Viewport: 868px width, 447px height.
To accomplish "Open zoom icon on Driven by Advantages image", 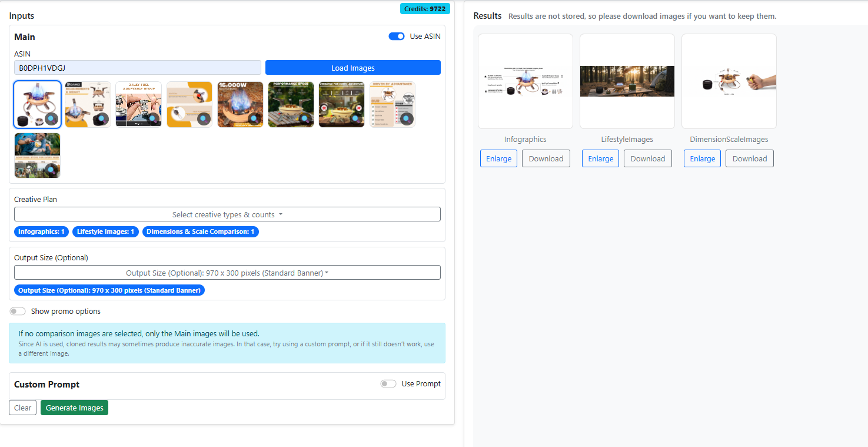I will [406, 118].
